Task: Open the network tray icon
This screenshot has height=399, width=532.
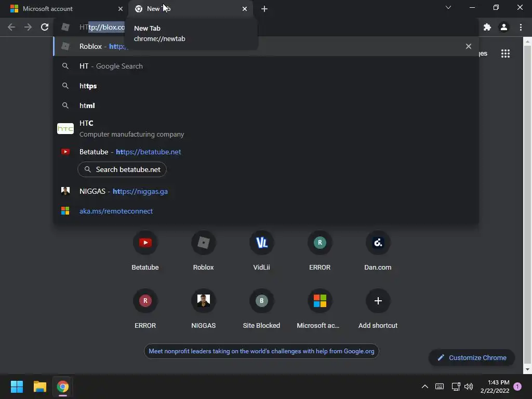Action: coord(456,387)
